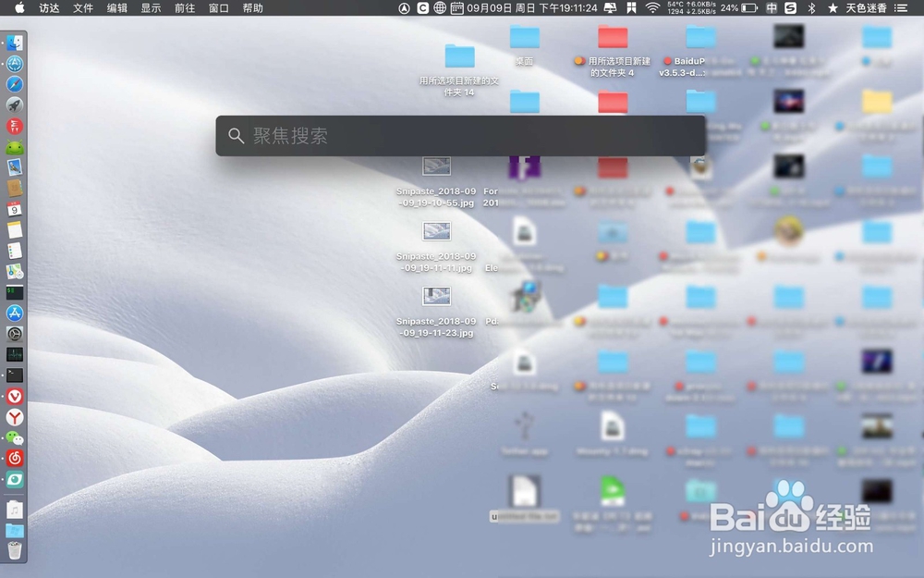
Task: Open Reminders list icon in Dock
Action: coord(15,251)
